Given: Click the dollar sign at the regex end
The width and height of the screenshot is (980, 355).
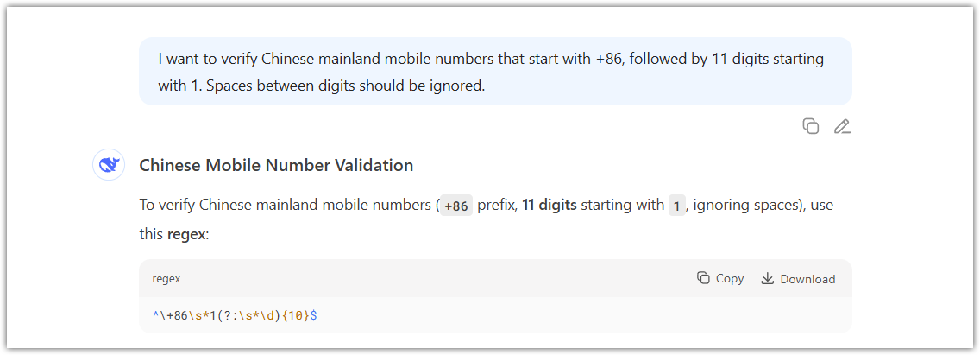Looking at the screenshot, I should pyautogui.click(x=314, y=316).
